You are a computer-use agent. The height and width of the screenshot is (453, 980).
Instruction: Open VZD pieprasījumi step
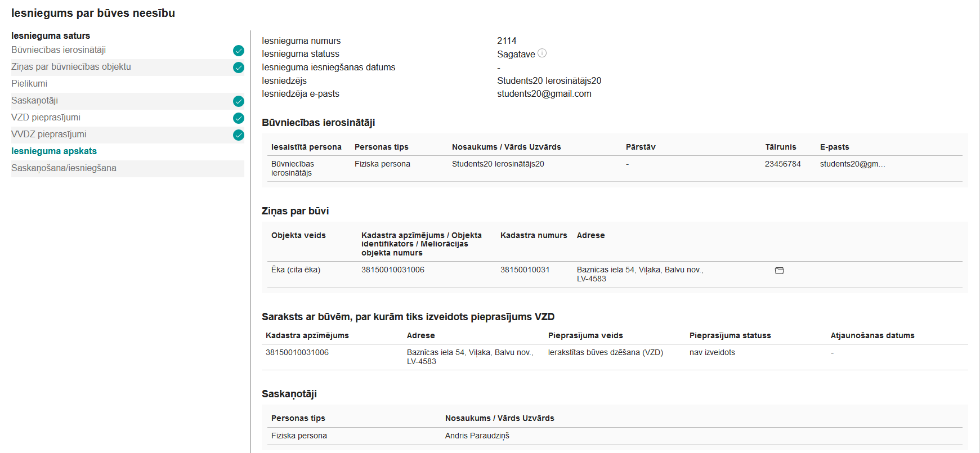pyautogui.click(x=46, y=118)
